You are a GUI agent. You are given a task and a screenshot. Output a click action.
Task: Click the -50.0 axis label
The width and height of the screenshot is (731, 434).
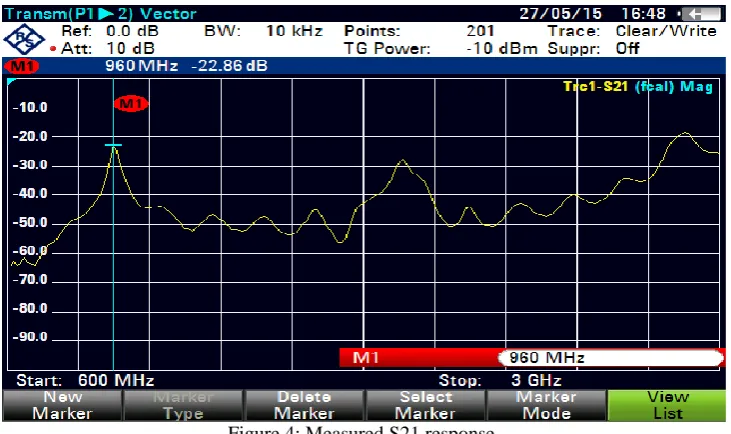(30, 222)
